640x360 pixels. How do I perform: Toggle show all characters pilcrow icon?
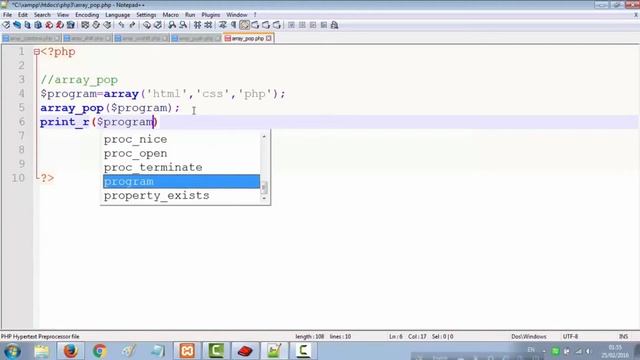click(x=233, y=25)
